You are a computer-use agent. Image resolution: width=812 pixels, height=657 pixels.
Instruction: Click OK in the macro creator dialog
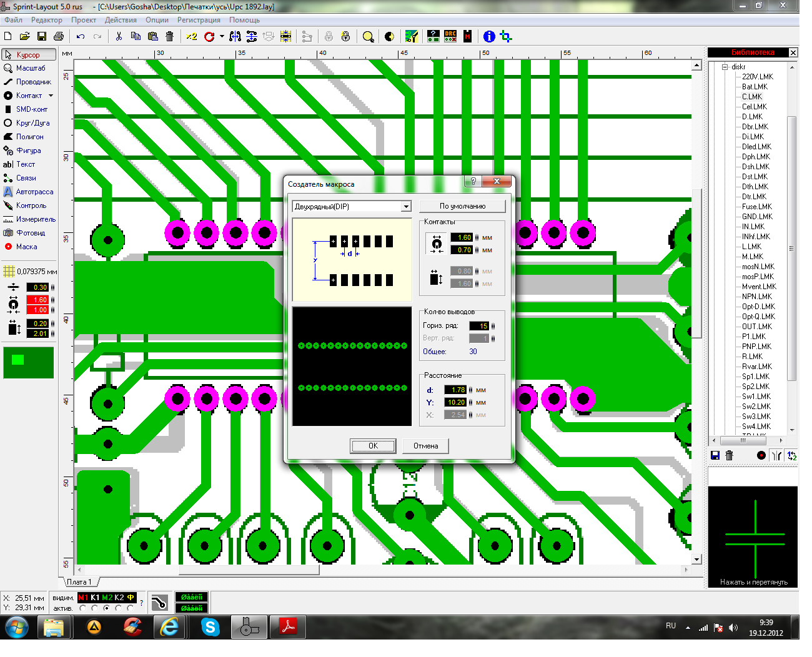(373, 446)
